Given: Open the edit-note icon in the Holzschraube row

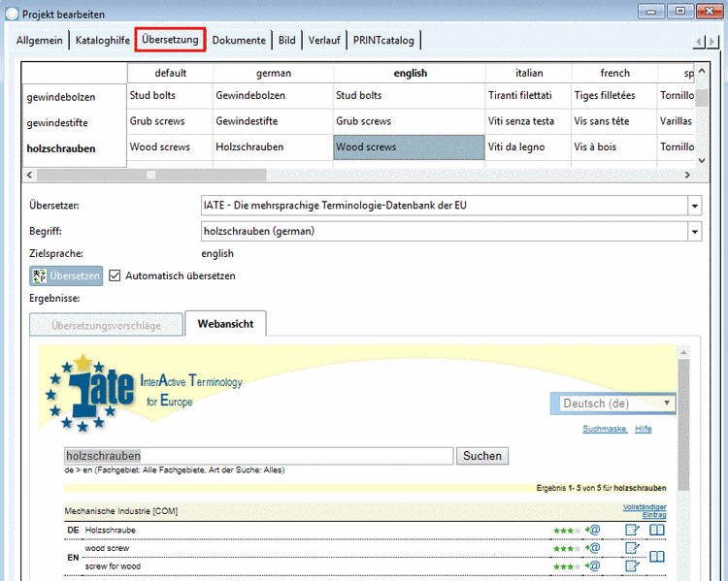Looking at the screenshot, I should point(632,530).
